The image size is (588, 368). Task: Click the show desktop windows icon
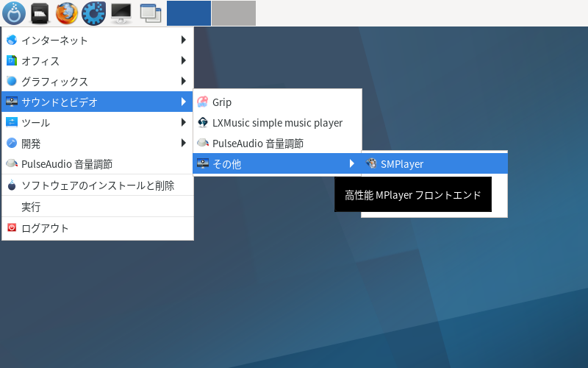[x=151, y=13]
